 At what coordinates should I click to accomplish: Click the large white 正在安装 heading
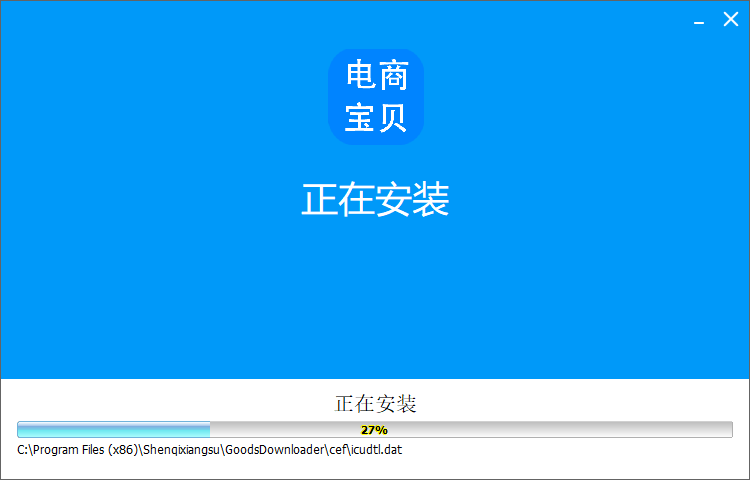pos(375,200)
